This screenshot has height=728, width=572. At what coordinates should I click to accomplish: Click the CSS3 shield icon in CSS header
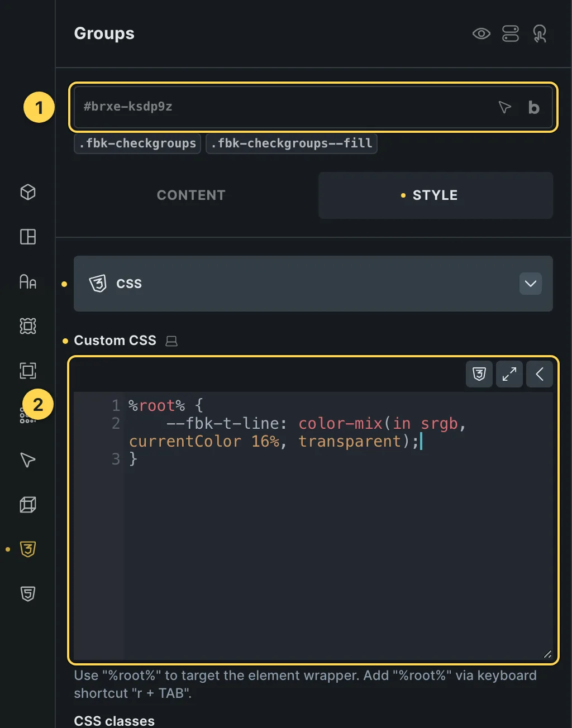coord(98,284)
